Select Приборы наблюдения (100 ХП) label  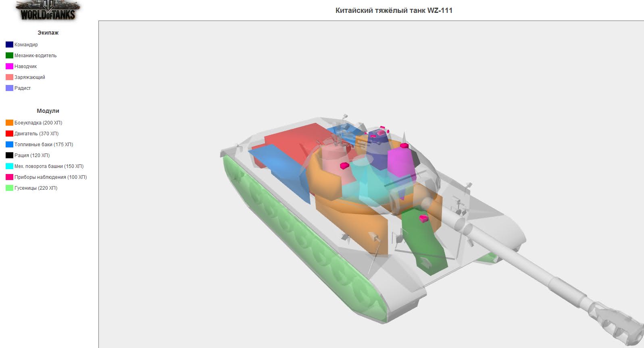51,177
